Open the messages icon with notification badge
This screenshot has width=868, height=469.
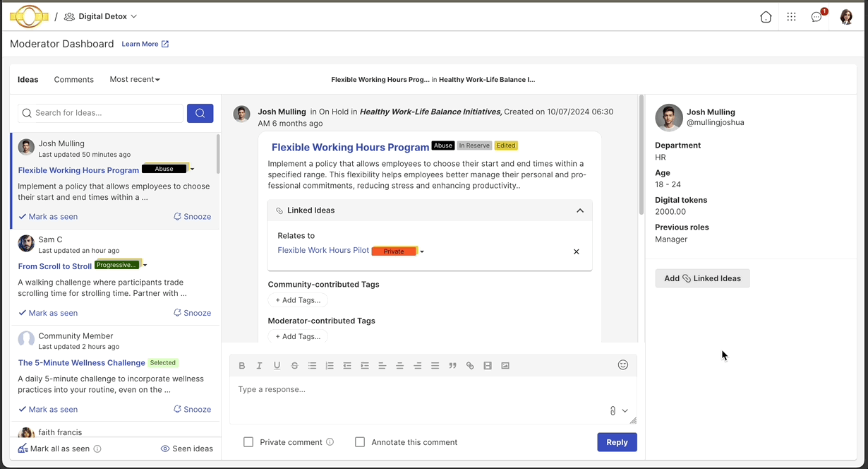tap(816, 16)
